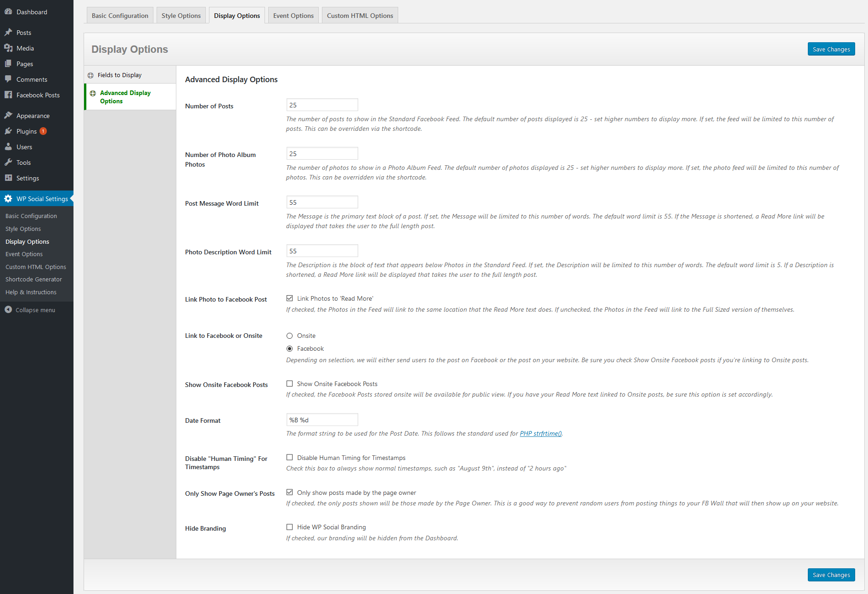Uncheck Link Photos to 'Read More'
This screenshot has width=868, height=594.
coord(290,298)
